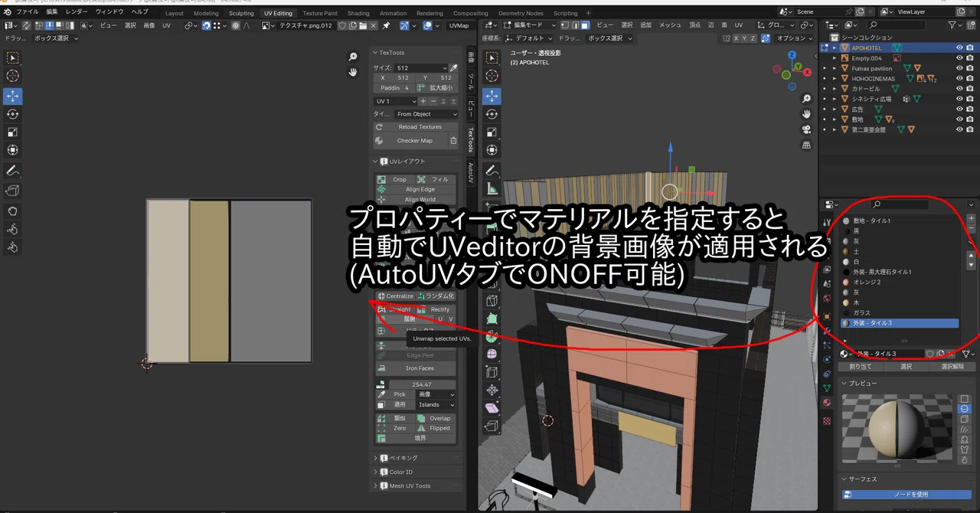Open the UV 1 channel dropdown
The width and height of the screenshot is (980, 513).
coord(396,101)
